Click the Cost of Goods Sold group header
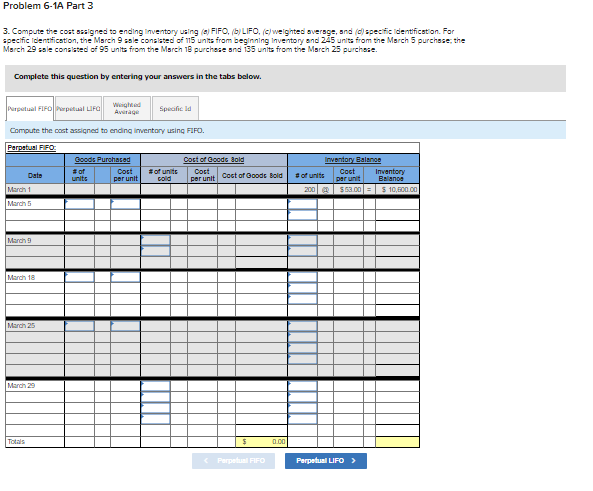 point(214,160)
